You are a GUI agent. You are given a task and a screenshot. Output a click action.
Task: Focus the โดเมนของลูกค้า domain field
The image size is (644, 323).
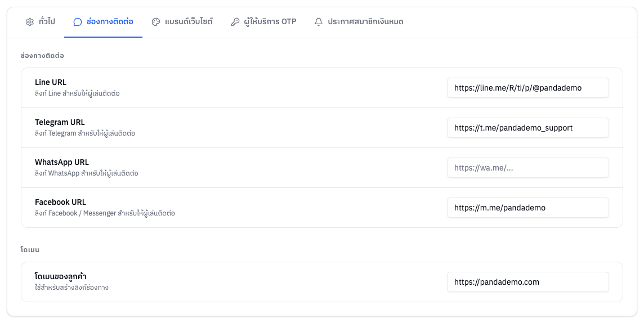(528, 282)
